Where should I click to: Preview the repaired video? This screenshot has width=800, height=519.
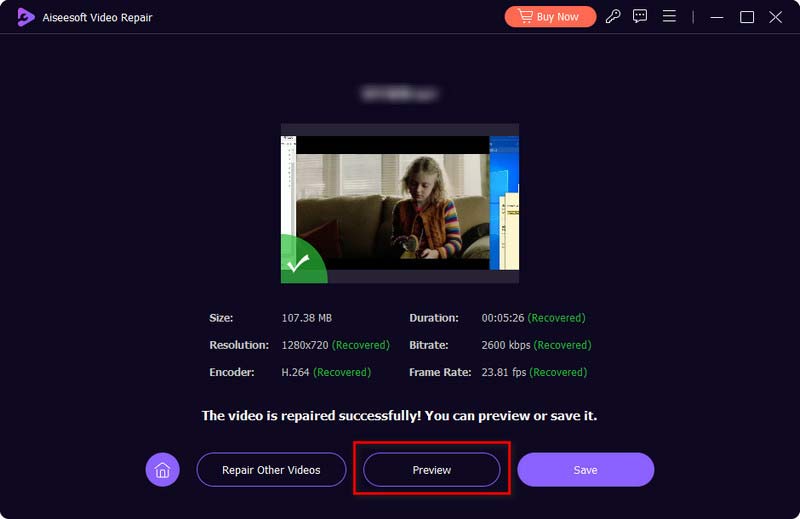tap(432, 469)
